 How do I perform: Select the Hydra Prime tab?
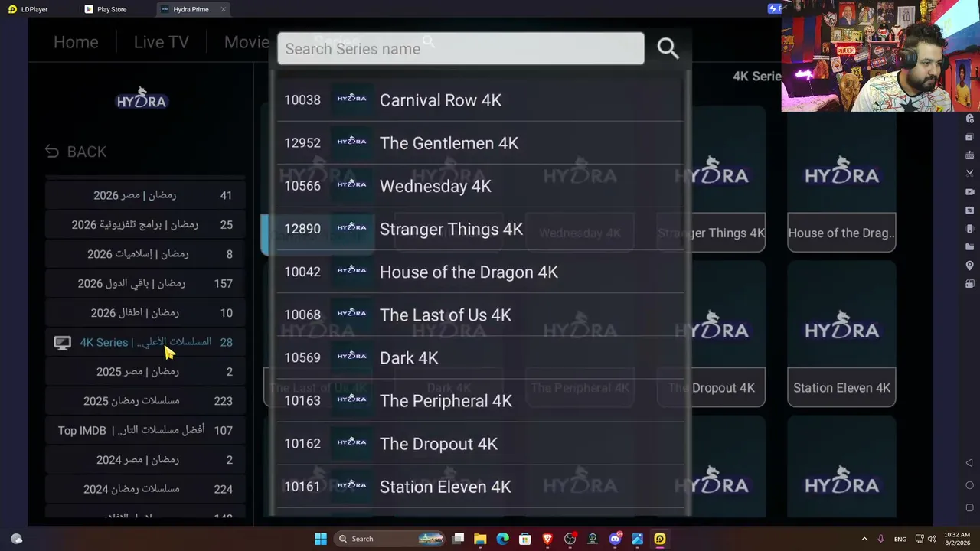pos(191,9)
